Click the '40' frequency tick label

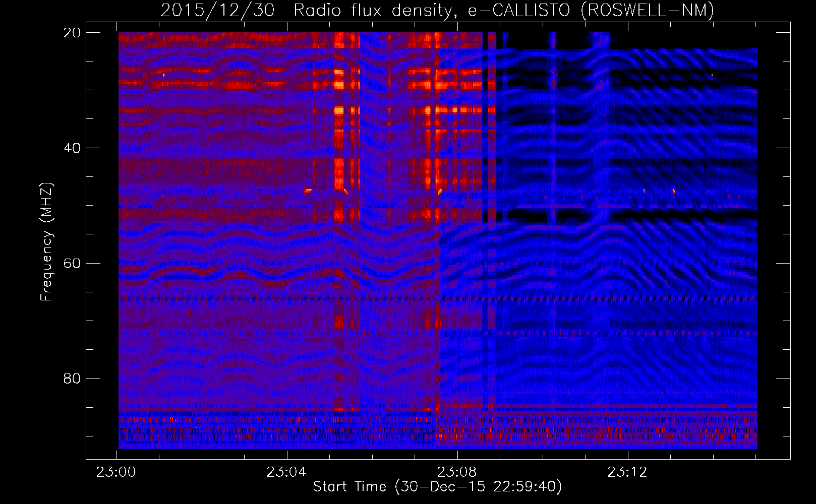tap(72, 148)
